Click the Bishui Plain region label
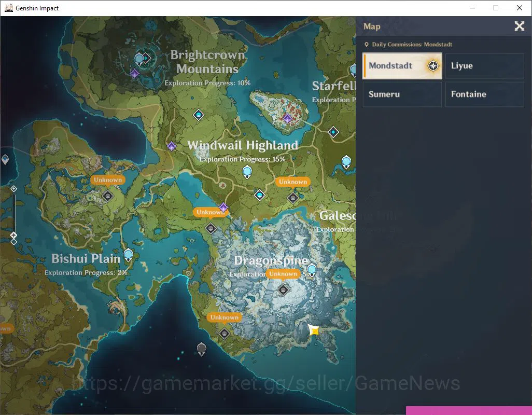532x415 pixels. pos(86,258)
